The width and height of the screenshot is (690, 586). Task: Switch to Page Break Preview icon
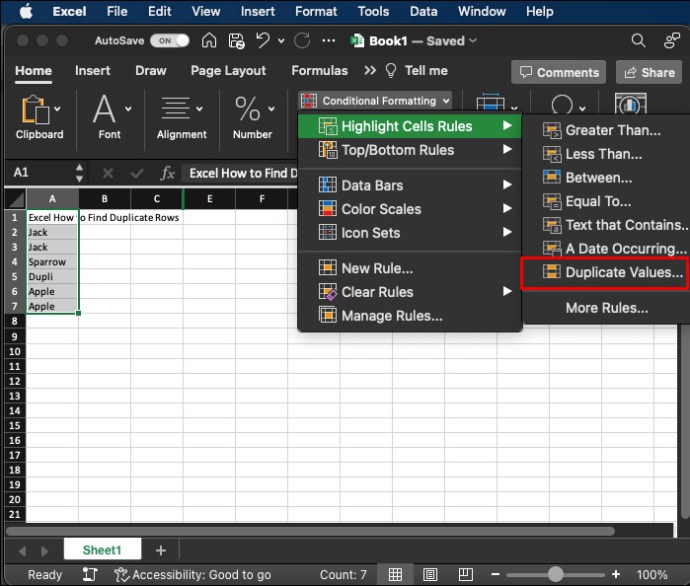[x=466, y=575]
